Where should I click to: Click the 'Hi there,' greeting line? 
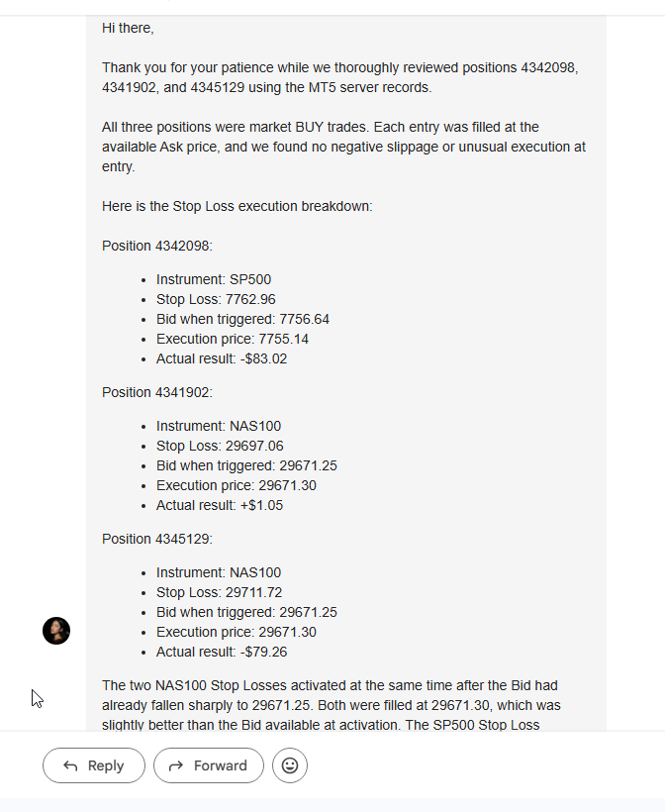coord(128,28)
